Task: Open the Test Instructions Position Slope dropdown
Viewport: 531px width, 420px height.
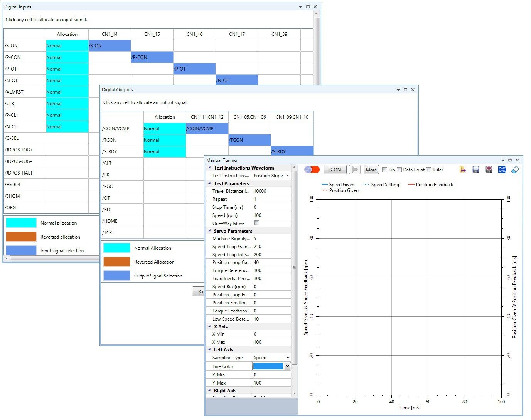Action: click(x=288, y=176)
